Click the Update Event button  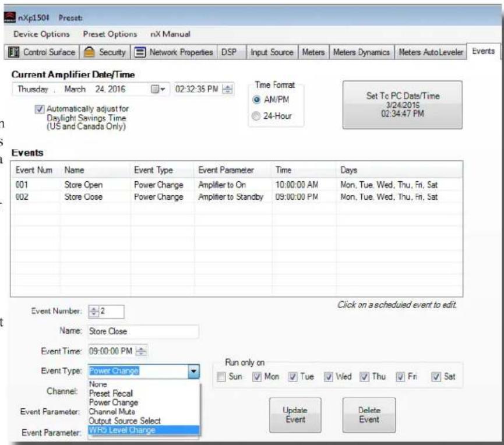click(295, 415)
